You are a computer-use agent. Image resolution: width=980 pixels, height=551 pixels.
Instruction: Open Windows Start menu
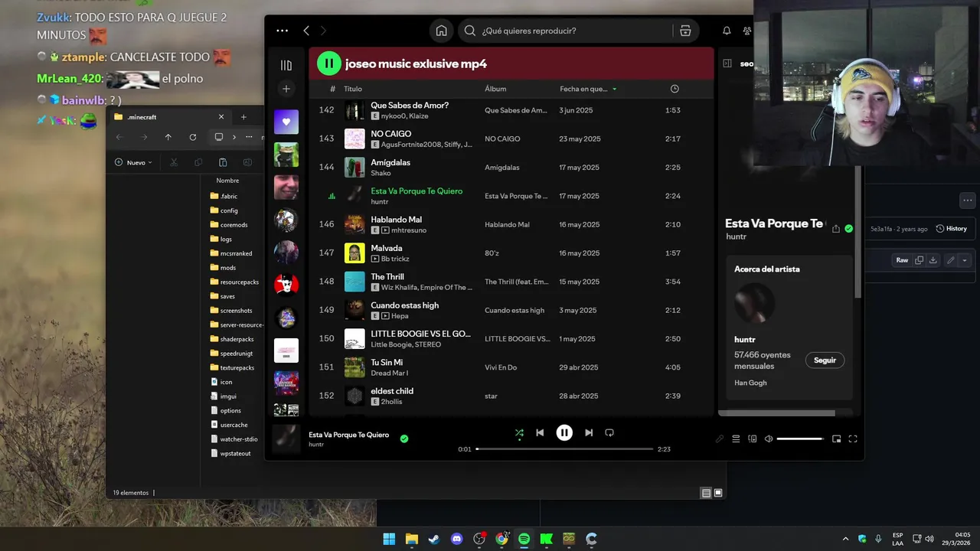tap(389, 539)
